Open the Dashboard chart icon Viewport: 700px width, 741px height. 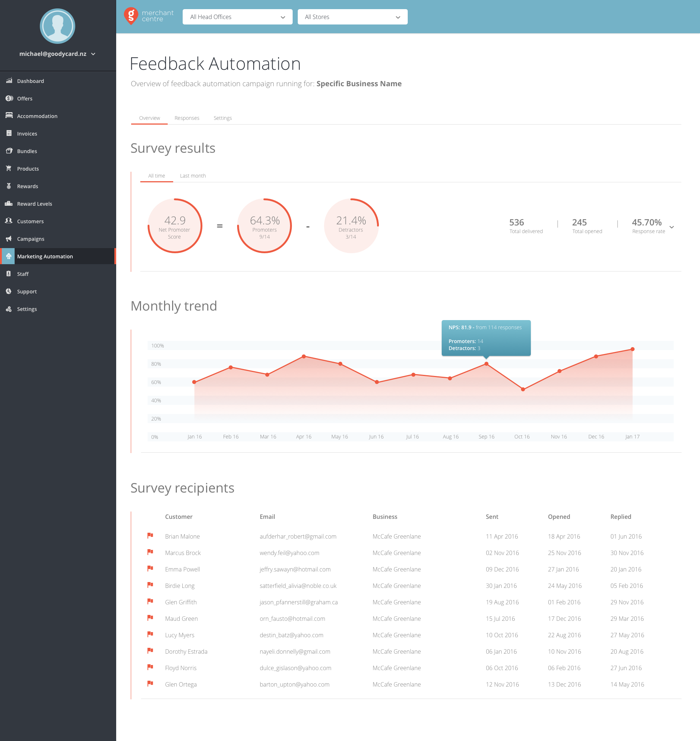pyautogui.click(x=9, y=81)
